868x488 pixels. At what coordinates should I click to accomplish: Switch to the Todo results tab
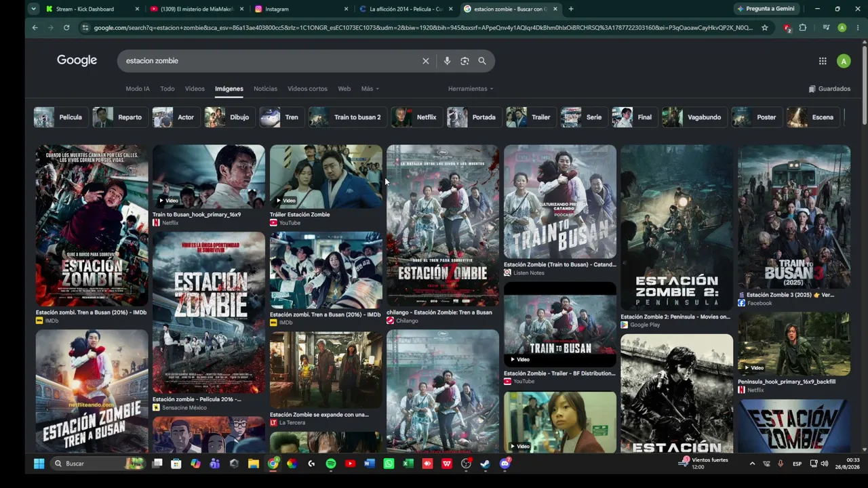[x=167, y=89]
